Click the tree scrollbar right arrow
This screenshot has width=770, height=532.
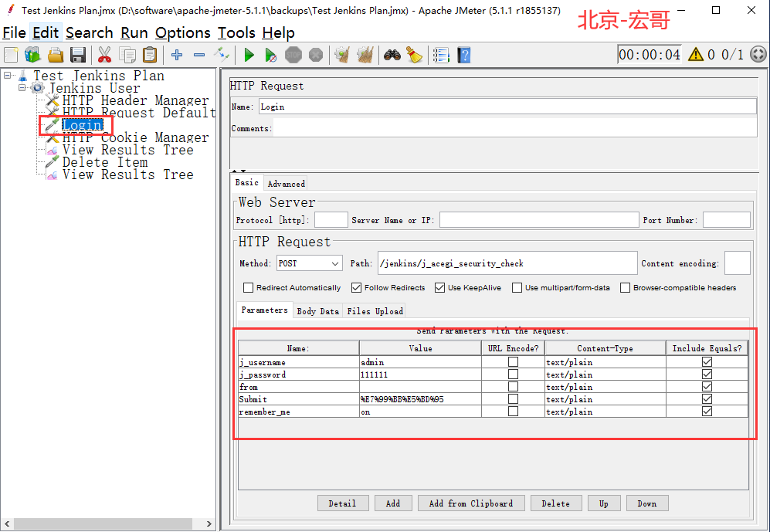(209, 524)
